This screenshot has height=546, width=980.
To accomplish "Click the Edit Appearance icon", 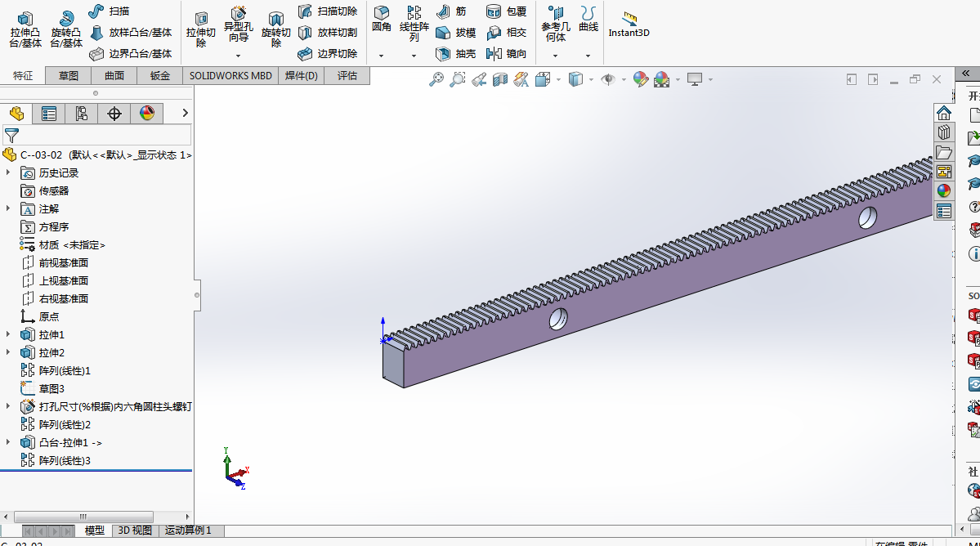I will [x=640, y=79].
